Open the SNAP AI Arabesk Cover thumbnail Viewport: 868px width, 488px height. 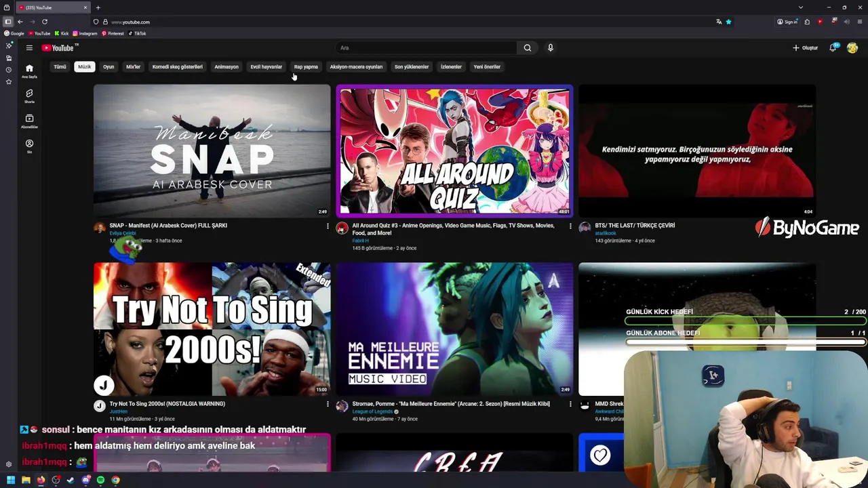point(212,150)
